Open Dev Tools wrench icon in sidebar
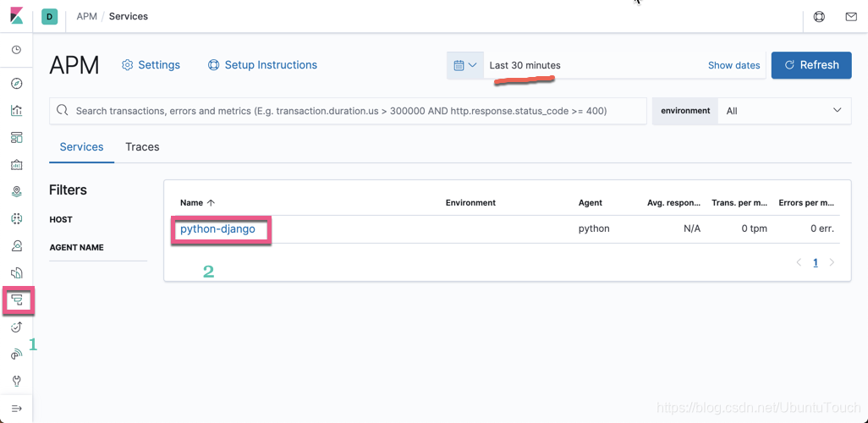This screenshot has height=423, width=868. click(x=17, y=381)
